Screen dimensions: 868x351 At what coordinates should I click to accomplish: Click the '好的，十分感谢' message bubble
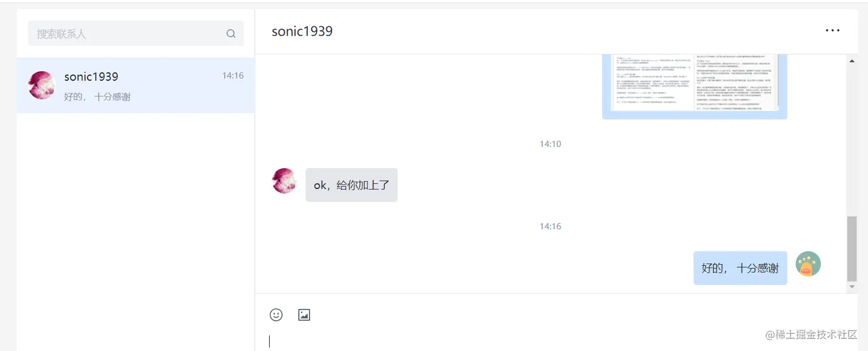[740, 268]
